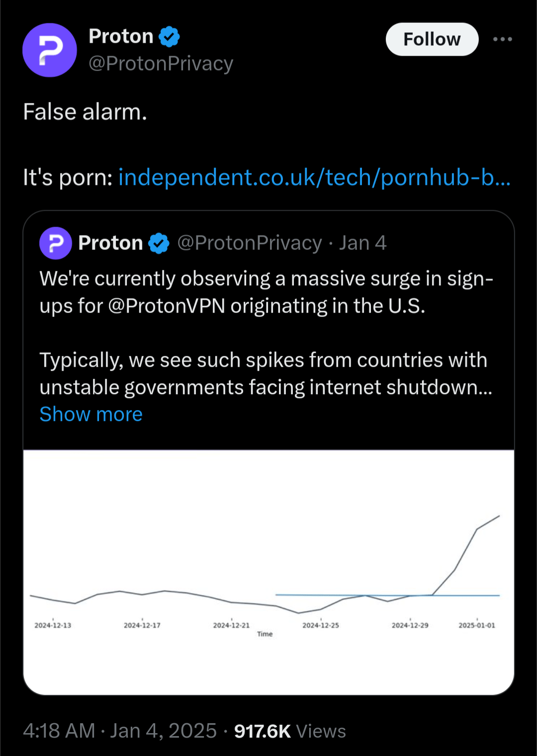Open the @ProtonVPN mention
This screenshot has height=756, width=537.
[167, 306]
